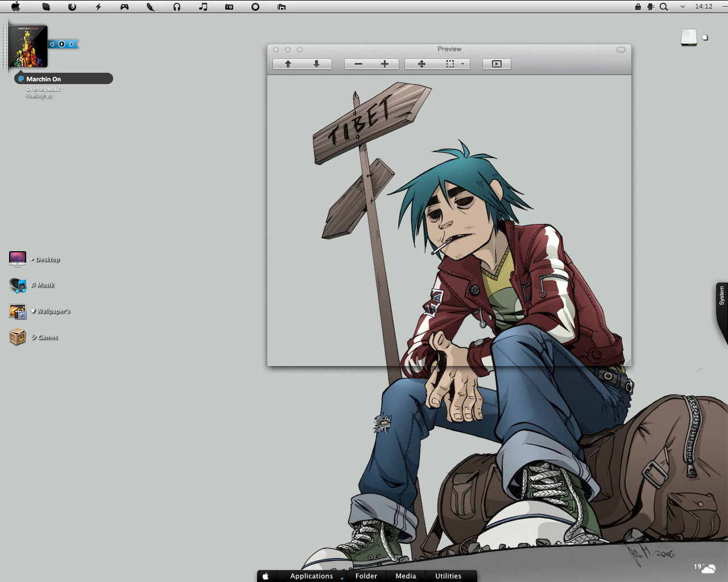Go to previous image with up arrow in Preview

click(288, 64)
